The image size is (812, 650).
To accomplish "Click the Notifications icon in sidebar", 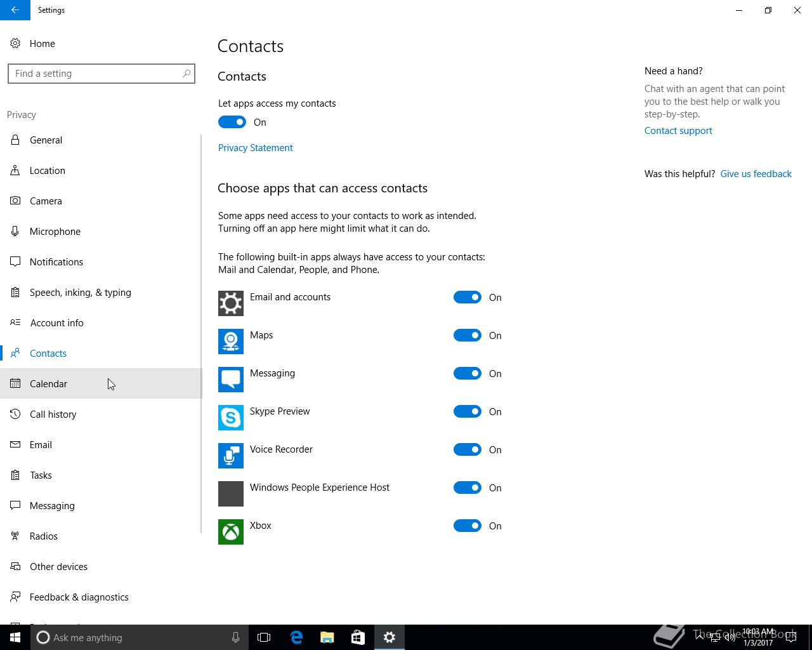I will tap(15, 262).
